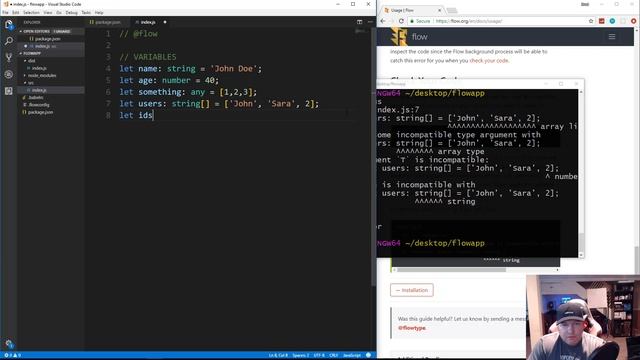This screenshot has height=360, width=640.
Task: Open a new Chrome tab
Action: [451, 10]
